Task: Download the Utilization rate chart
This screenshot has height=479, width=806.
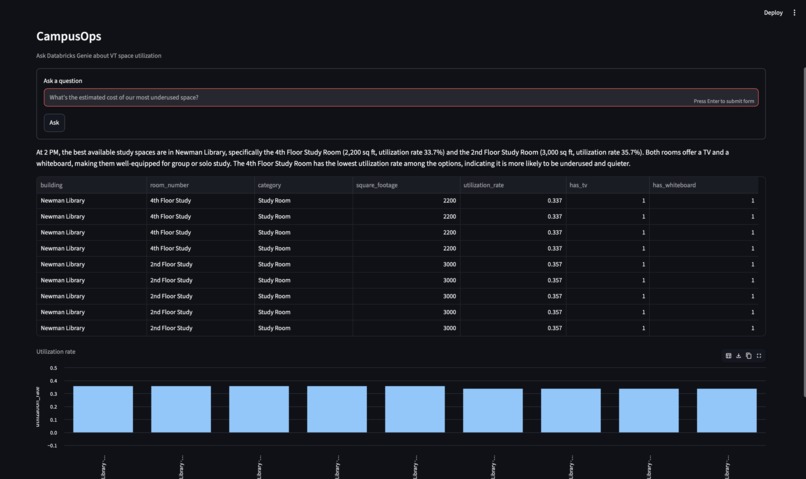Action: tap(739, 356)
